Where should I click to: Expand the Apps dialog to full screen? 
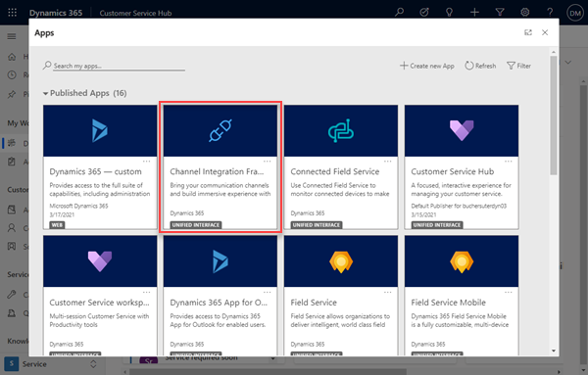coord(528,32)
